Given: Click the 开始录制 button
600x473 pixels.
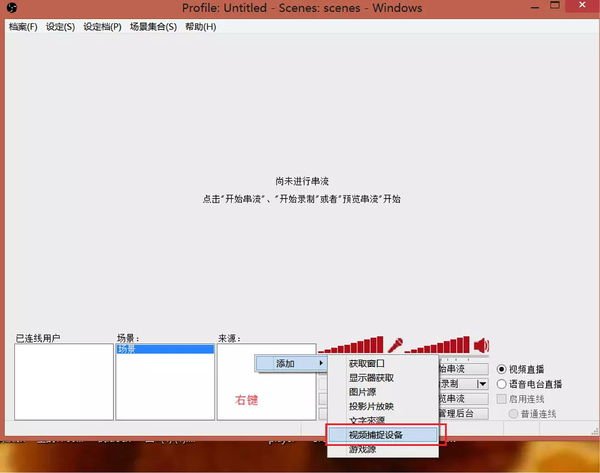Looking at the screenshot, I should point(458,383).
